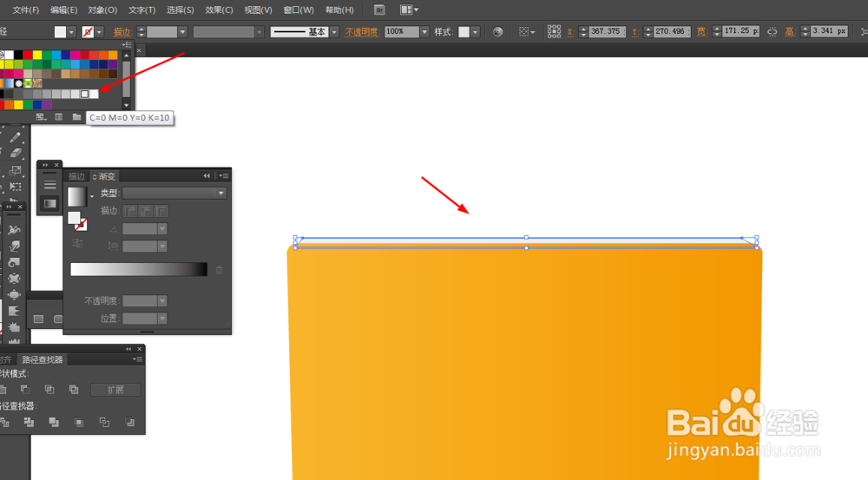
Task: Click the width field 171.25
Action: (x=740, y=31)
